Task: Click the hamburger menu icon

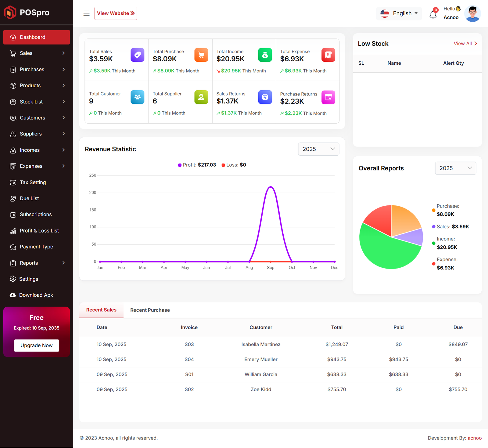Action: tap(86, 13)
